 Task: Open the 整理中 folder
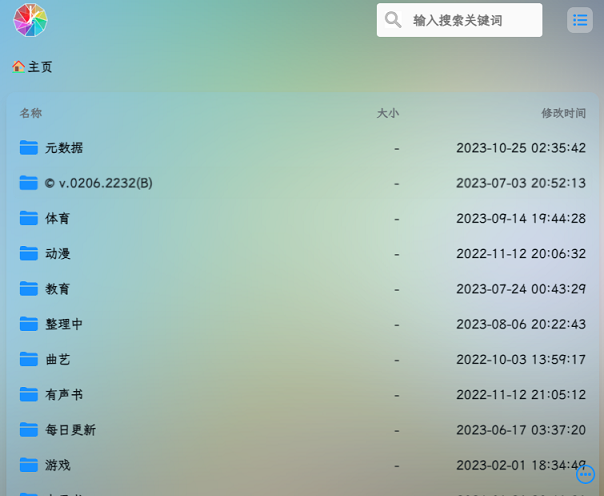tap(64, 324)
